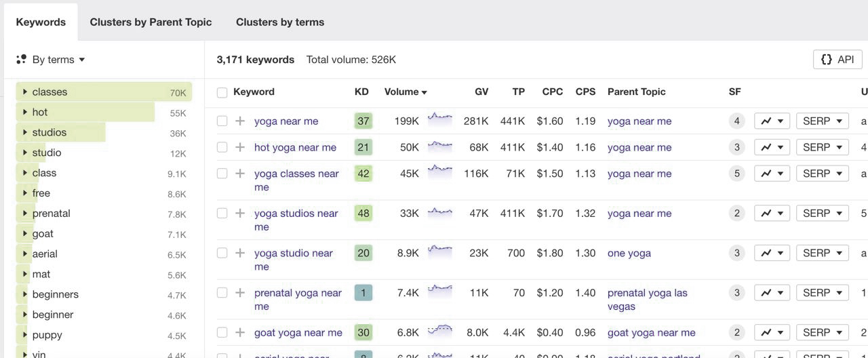868x358 pixels.
Task: Switch to 'Clusters by Parent Topic' tab
Action: (x=151, y=22)
